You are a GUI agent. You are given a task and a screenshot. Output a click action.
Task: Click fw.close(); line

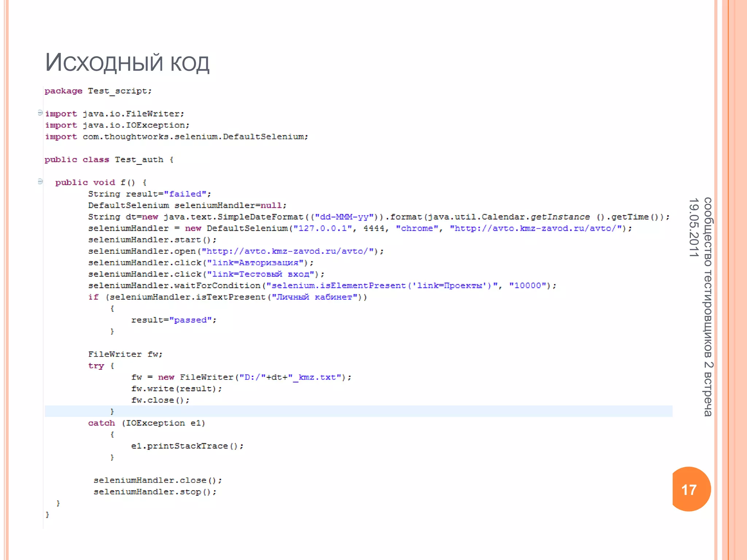(160, 400)
